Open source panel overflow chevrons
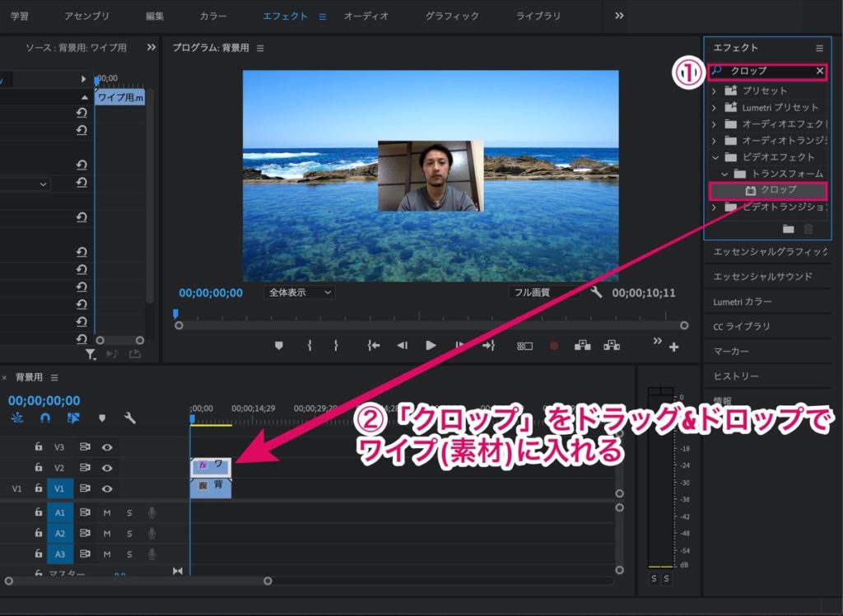Viewport: 843px width, 616px height. pos(151,47)
